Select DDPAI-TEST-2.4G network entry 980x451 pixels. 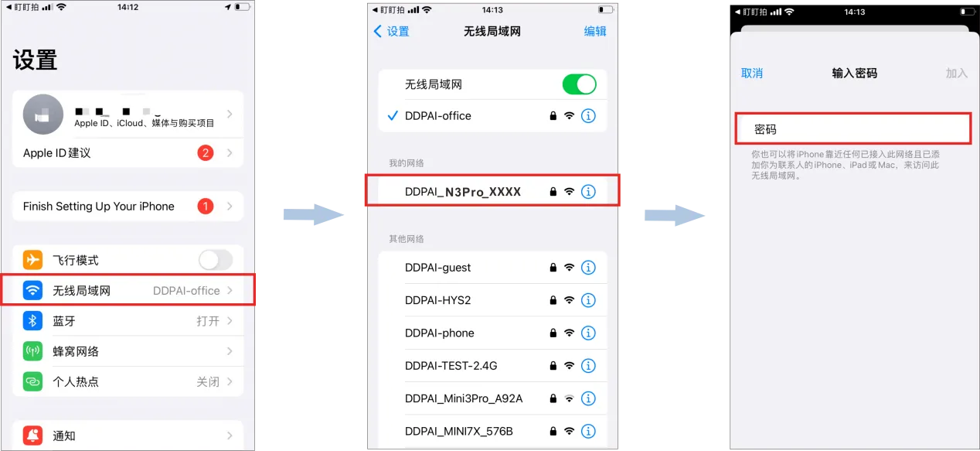492,365
